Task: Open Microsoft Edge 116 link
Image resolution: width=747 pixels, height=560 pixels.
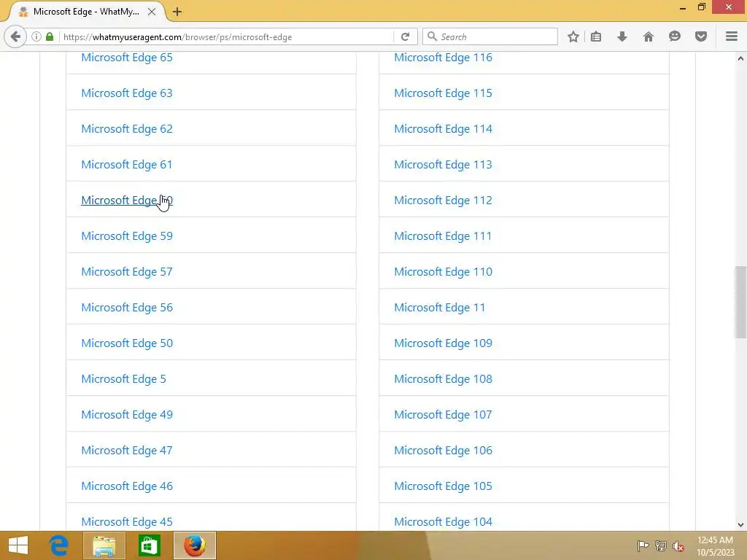Action: 443,58
